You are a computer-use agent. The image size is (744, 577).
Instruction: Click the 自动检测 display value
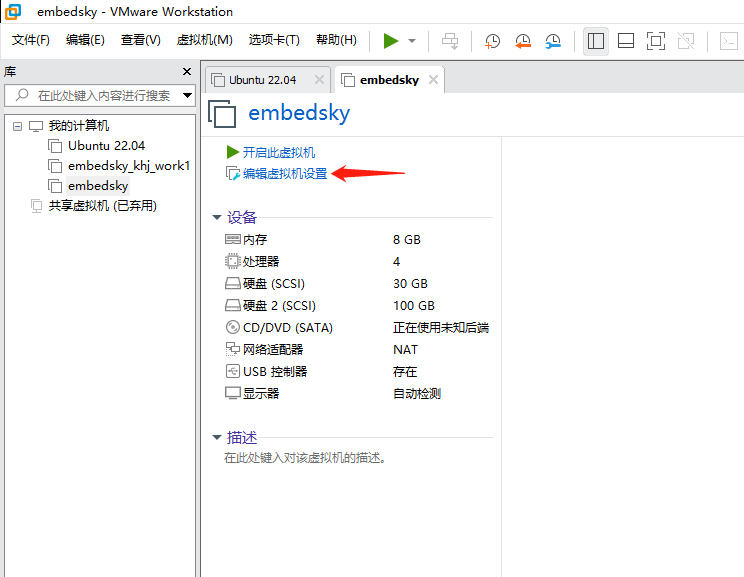417,393
